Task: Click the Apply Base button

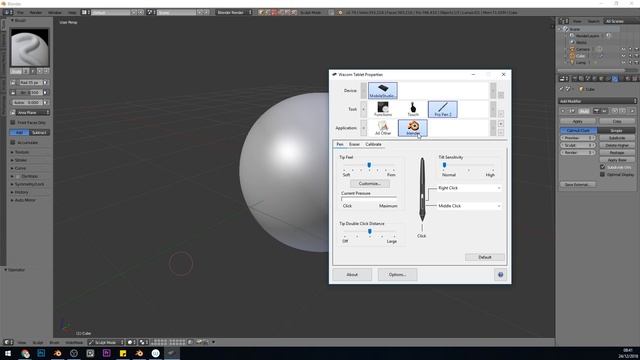Action: 617,160
